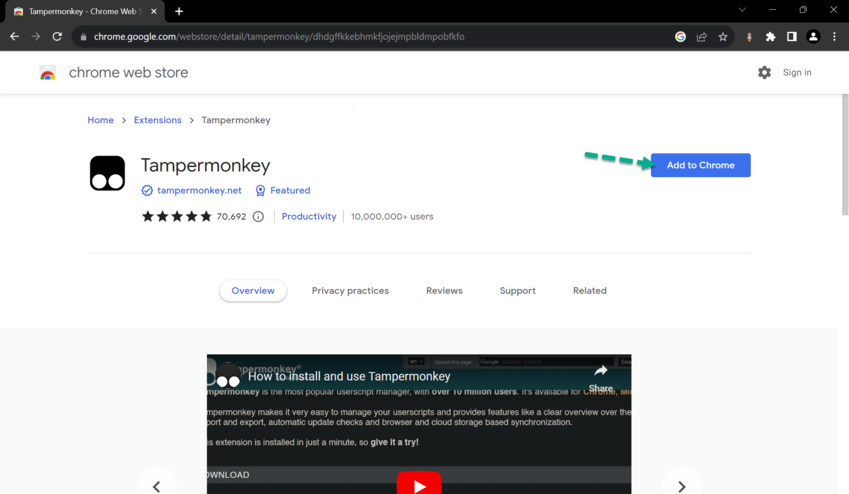Open a new tab with the plus button
Image resolution: width=849 pixels, height=494 pixels.
pos(179,11)
